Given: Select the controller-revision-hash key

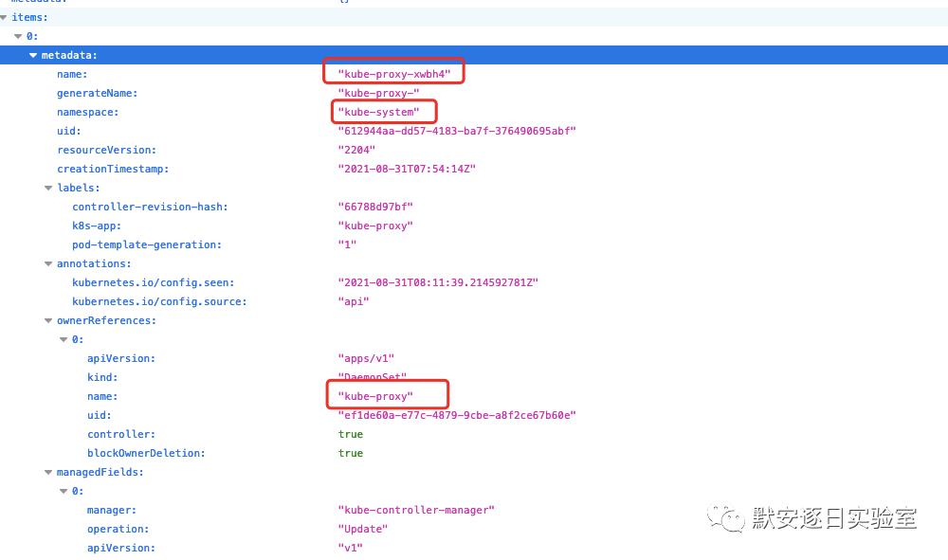Looking at the screenshot, I should [x=151, y=207].
